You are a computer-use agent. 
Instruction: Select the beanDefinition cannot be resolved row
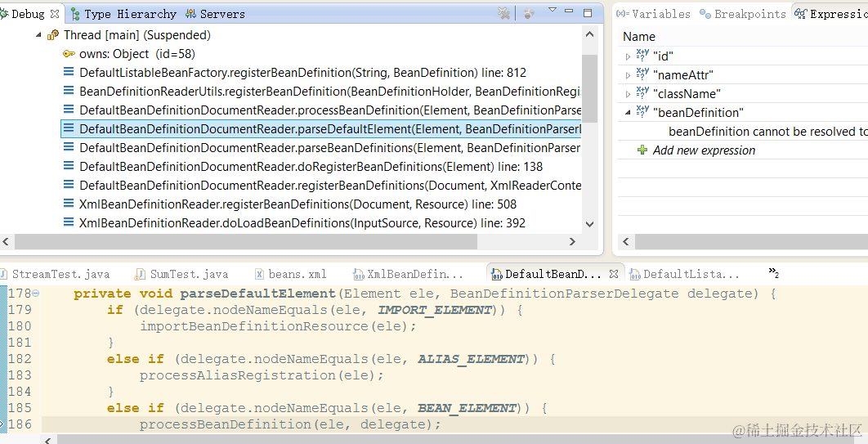coord(768,132)
